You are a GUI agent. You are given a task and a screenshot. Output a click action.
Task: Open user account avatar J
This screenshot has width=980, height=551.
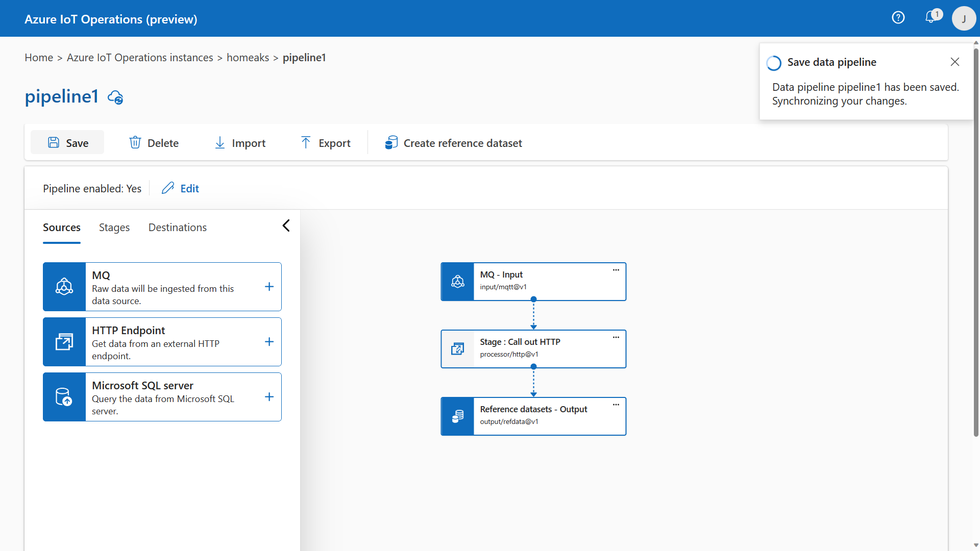964,18
